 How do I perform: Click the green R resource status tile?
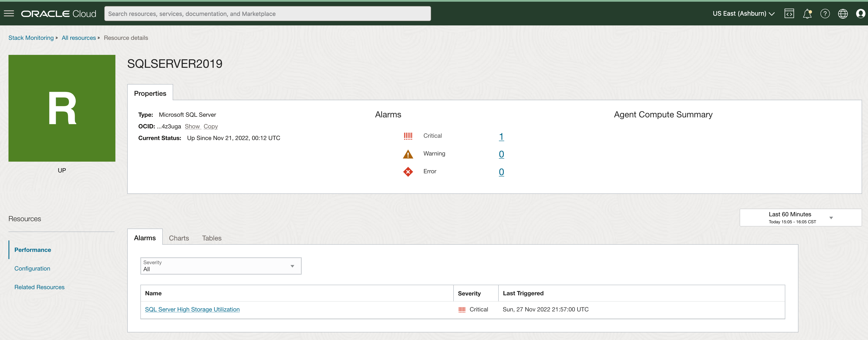62,108
